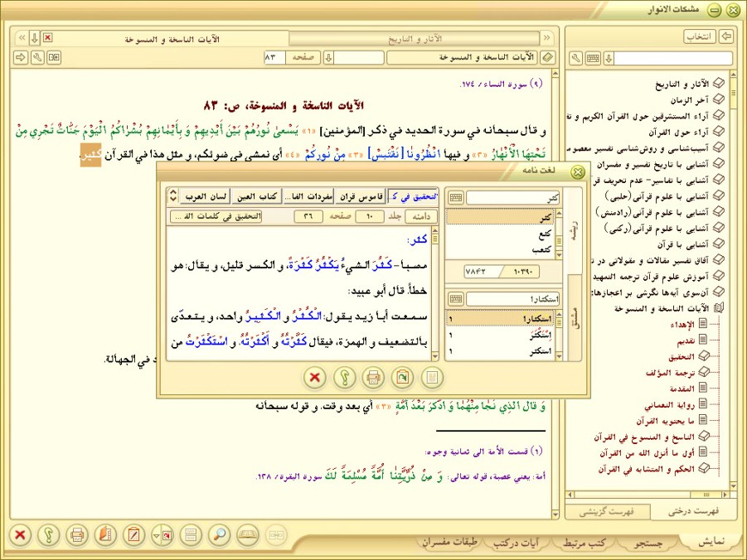Click the انتخاب button
The width and height of the screenshot is (747, 560).
pyautogui.click(x=700, y=36)
